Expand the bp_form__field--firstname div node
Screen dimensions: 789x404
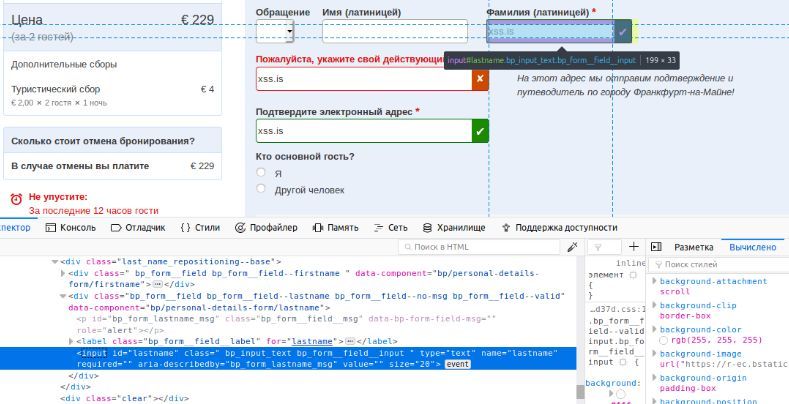pyautogui.click(x=63, y=273)
